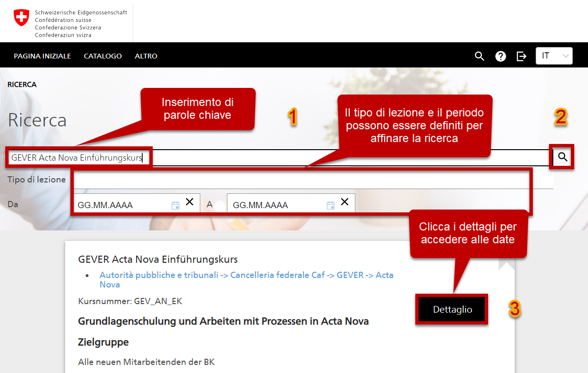Image resolution: width=588 pixels, height=373 pixels.
Task: Click the Tipo di lezione label
Action: click(x=37, y=180)
